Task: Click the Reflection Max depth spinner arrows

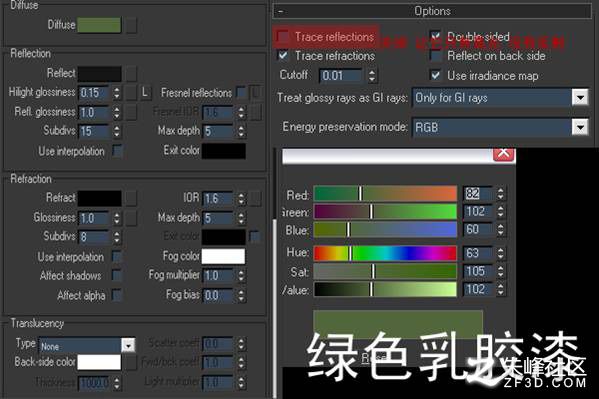Action: click(241, 131)
